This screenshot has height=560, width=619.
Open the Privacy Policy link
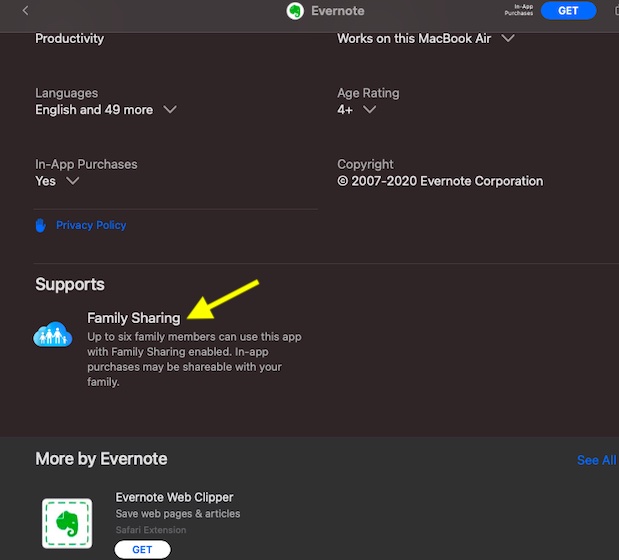coord(91,225)
